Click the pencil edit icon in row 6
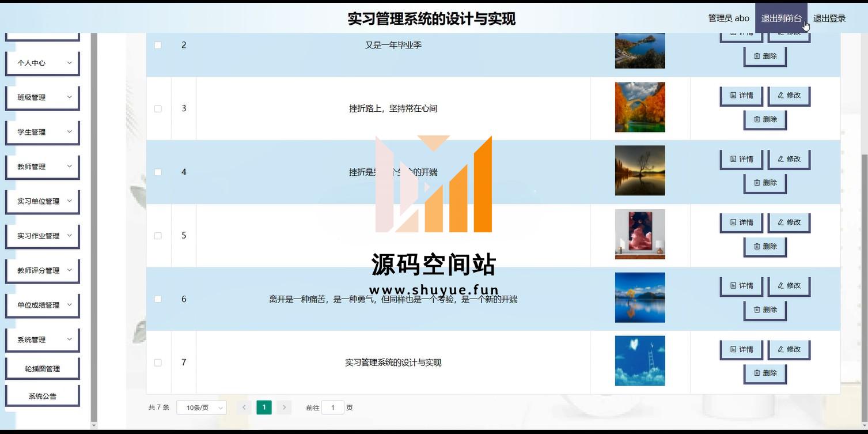Viewport: 868px width, 434px height. coord(789,286)
